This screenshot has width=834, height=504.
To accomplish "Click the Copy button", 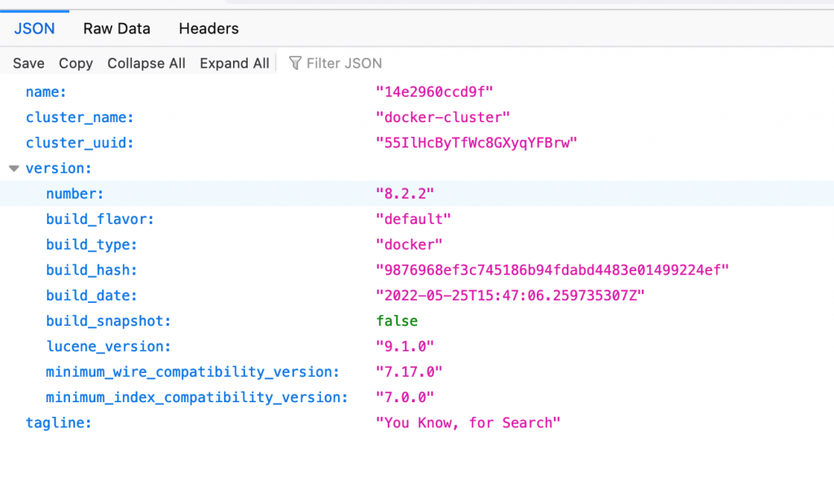I will point(76,64).
